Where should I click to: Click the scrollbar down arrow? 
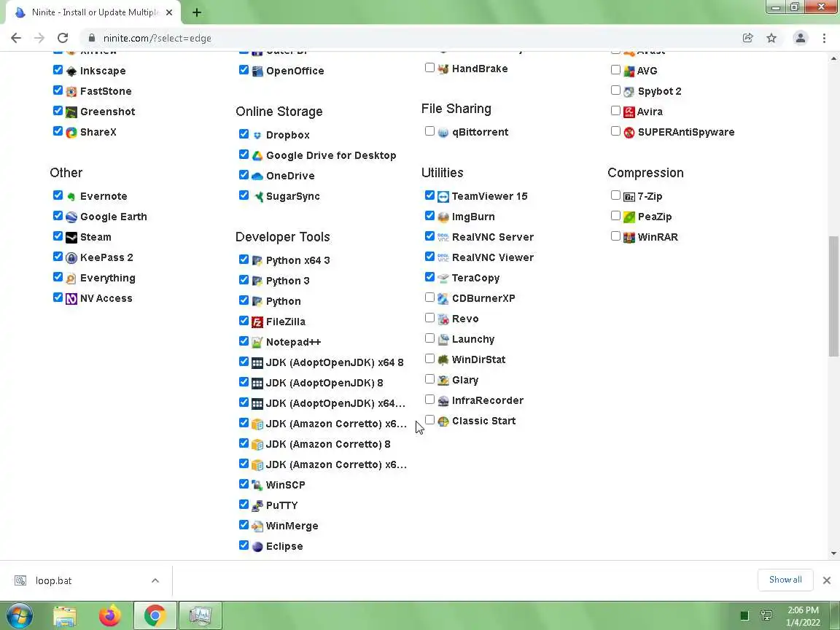pyautogui.click(x=833, y=554)
